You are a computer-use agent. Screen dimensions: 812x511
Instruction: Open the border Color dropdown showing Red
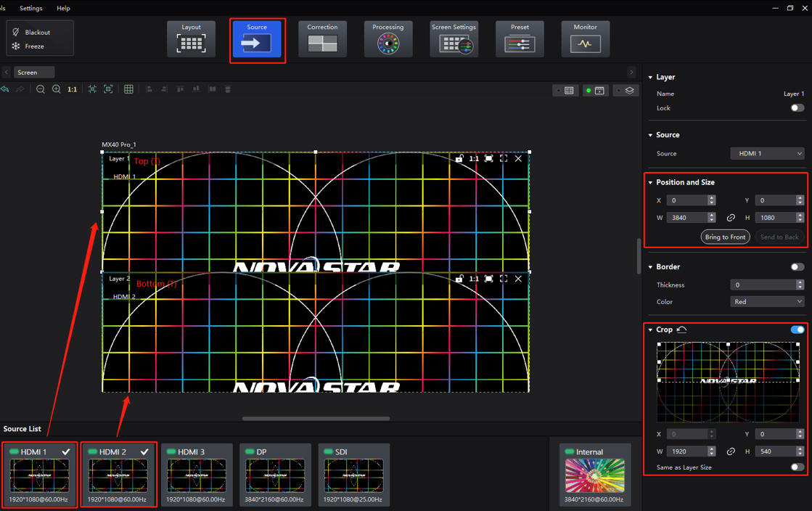pyautogui.click(x=767, y=302)
